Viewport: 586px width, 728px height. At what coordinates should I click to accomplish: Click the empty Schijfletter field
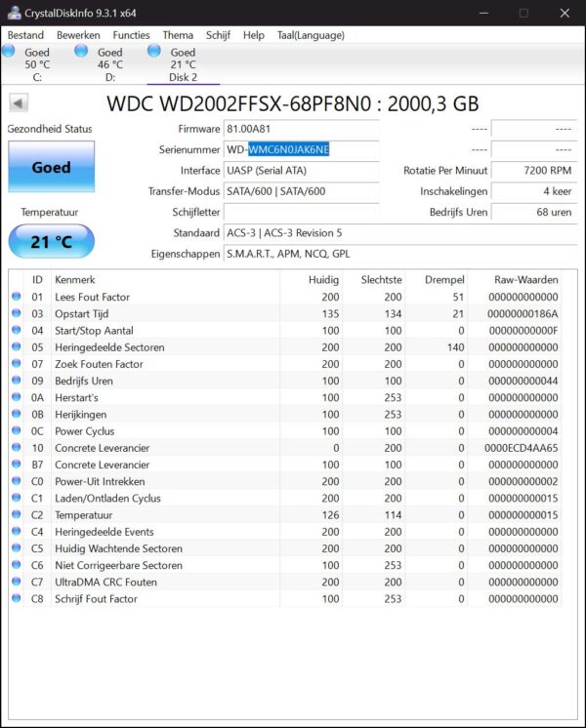click(x=301, y=212)
